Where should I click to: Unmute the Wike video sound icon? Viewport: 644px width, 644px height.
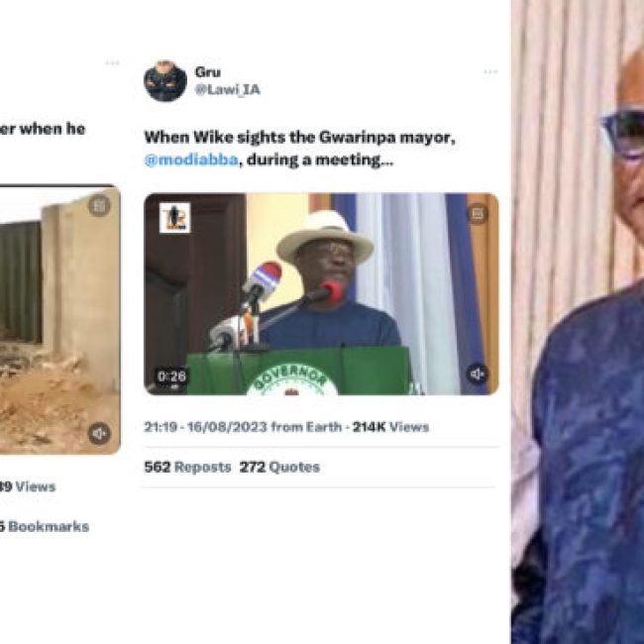tap(478, 375)
